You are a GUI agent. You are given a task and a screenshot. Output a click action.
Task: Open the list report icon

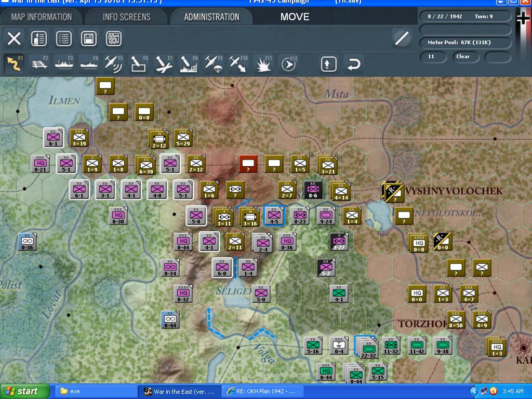pos(64,38)
